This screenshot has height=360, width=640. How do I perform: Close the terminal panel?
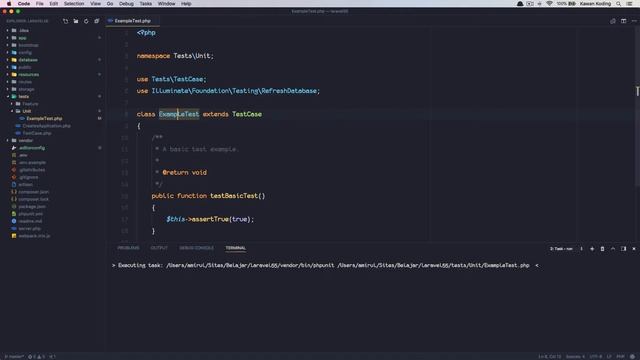pos(634,249)
